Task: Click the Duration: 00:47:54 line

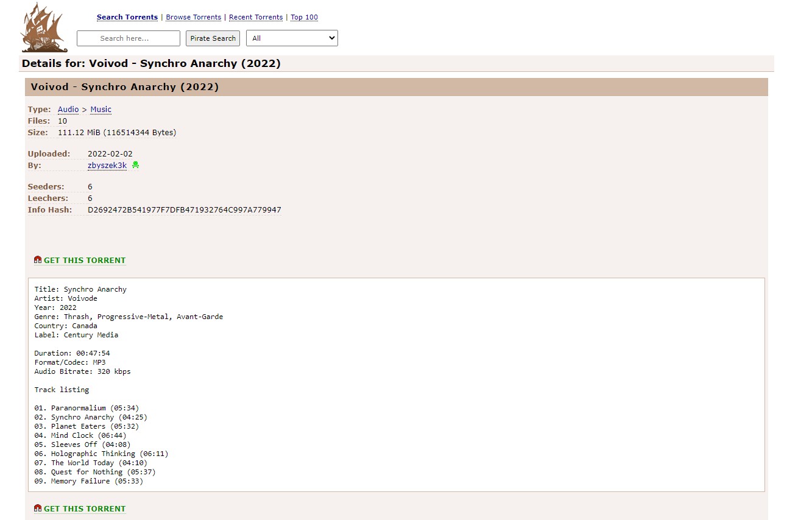Action: pos(72,353)
